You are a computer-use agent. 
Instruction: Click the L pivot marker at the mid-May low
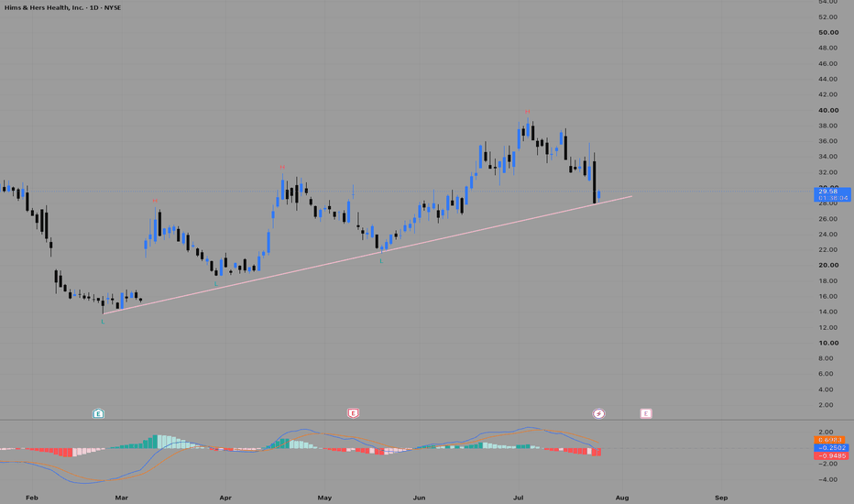381,261
